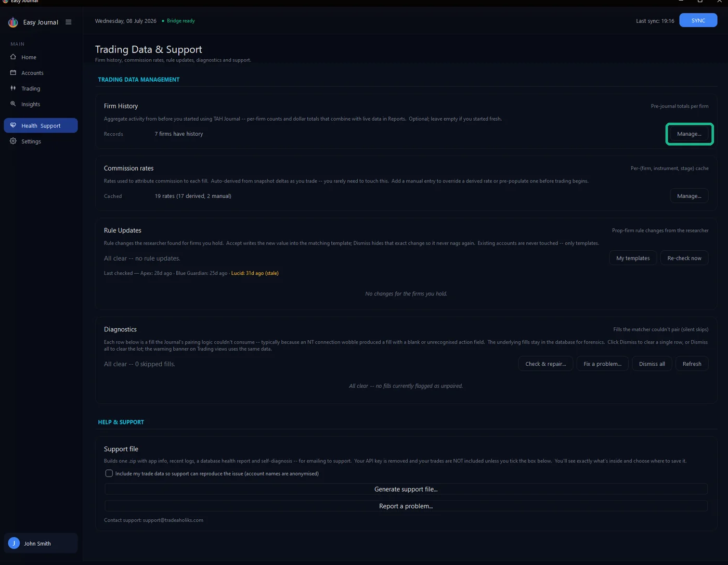This screenshot has height=565, width=728.
Task: Click the Easy Journal logo icon
Action: pyautogui.click(x=13, y=22)
